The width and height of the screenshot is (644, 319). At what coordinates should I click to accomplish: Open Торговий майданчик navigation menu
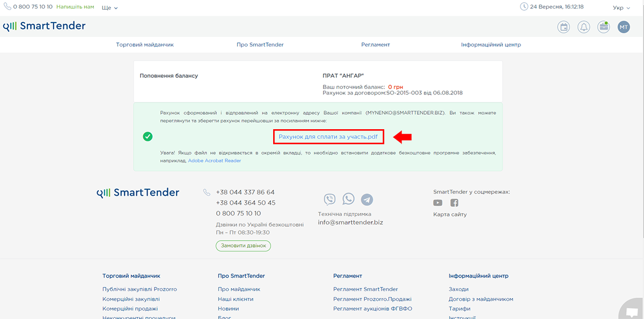point(145,44)
